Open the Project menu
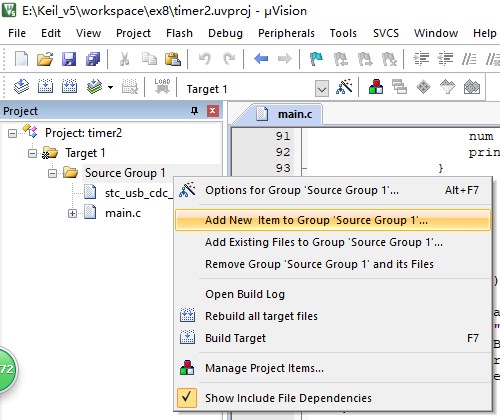The image size is (500, 420). [133, 33]
